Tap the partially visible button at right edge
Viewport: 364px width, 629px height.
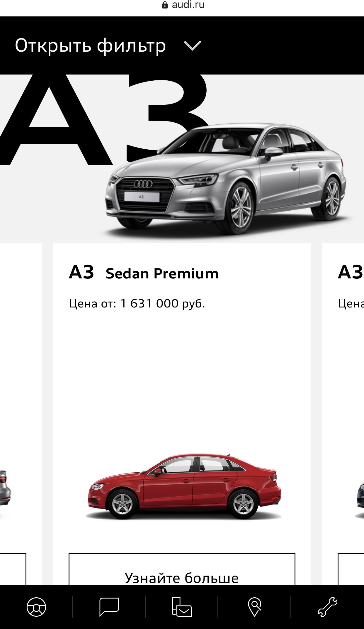coord(351,569)
